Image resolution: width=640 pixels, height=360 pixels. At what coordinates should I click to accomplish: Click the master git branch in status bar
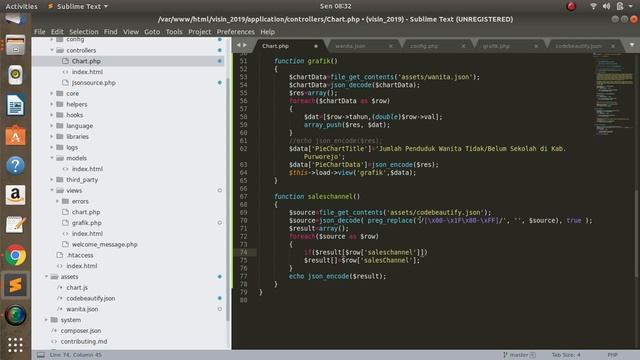[x=519, y=355]
